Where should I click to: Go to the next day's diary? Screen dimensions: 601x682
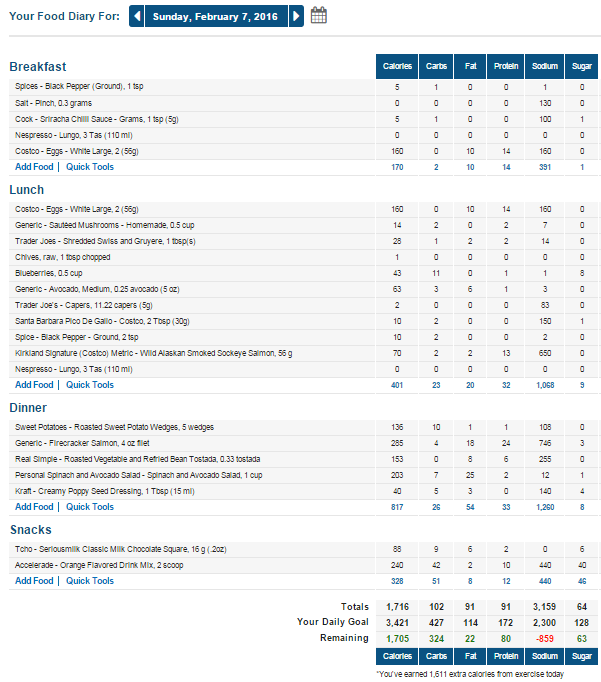click(296, 16)
